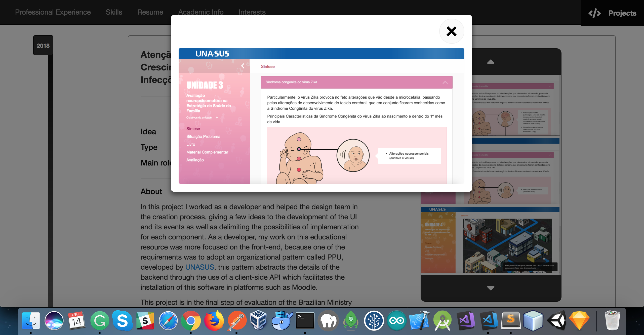Image resolution: width=644 pixels, height=335 pixels.
Task: Launch Docker from the dock
Action: click(282, 321)
